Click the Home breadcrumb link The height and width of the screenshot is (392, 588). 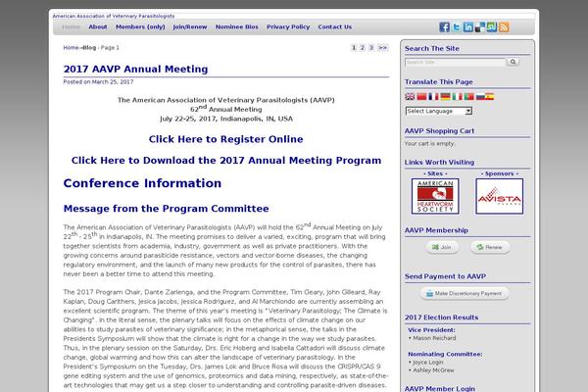(71, 48)
